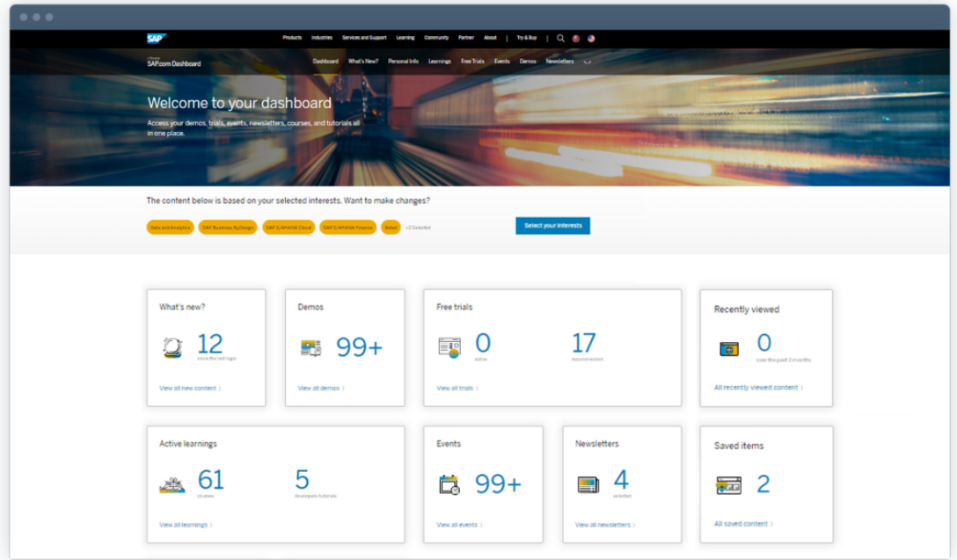Open the Try & Buy menu

[x=527, y=38]
